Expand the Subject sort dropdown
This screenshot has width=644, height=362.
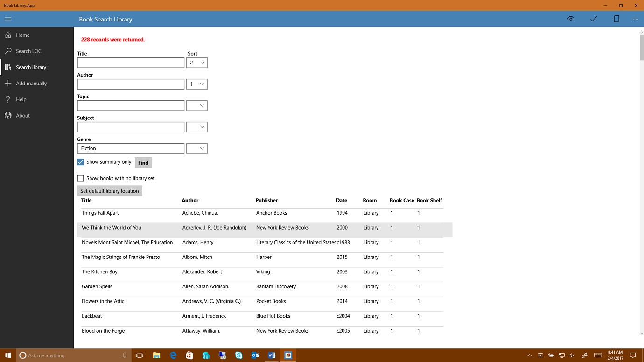(x=197, y=127)
